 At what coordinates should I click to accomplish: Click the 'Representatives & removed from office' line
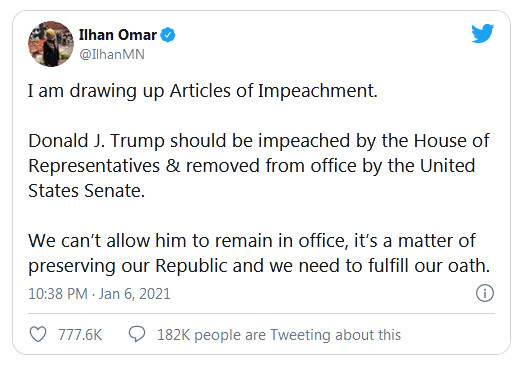252,166
